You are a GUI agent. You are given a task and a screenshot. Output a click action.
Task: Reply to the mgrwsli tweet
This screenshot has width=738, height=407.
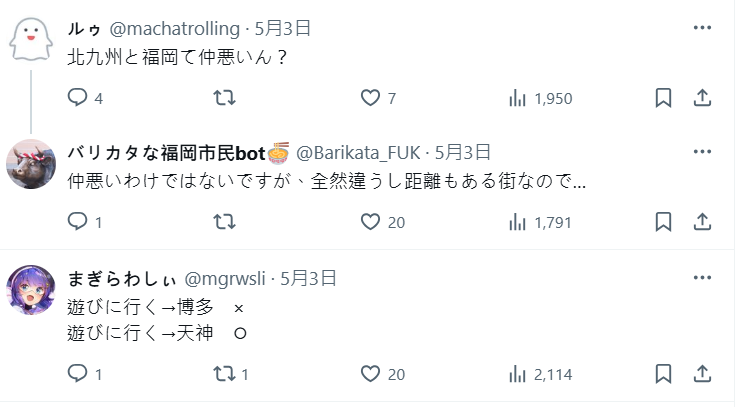pos(78,374)
